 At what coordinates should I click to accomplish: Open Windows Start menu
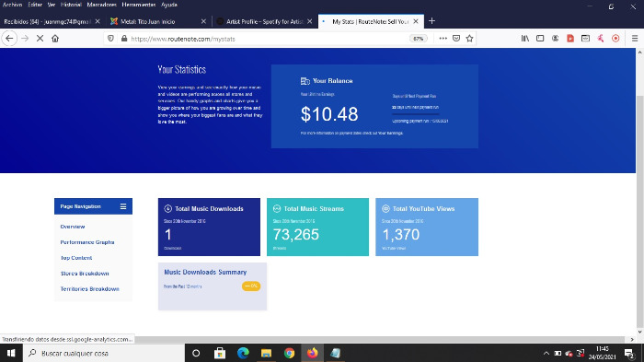[11, 353]
